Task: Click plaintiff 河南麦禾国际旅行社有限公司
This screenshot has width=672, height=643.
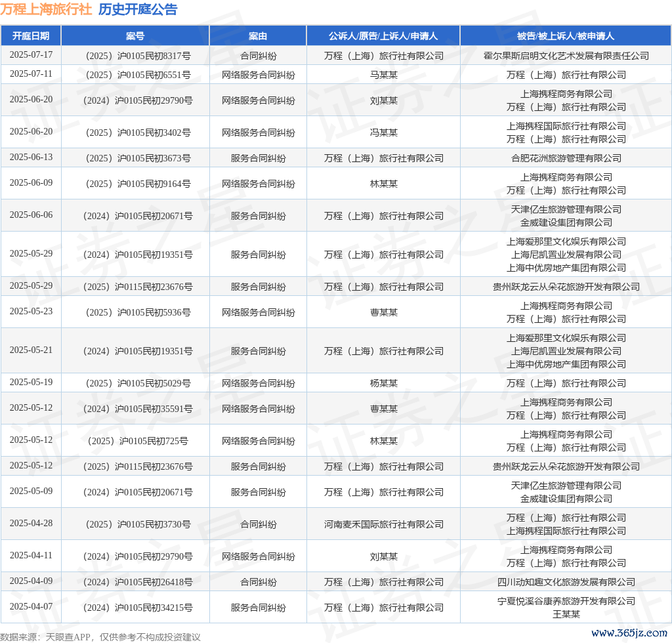Action: coord(383,524)
